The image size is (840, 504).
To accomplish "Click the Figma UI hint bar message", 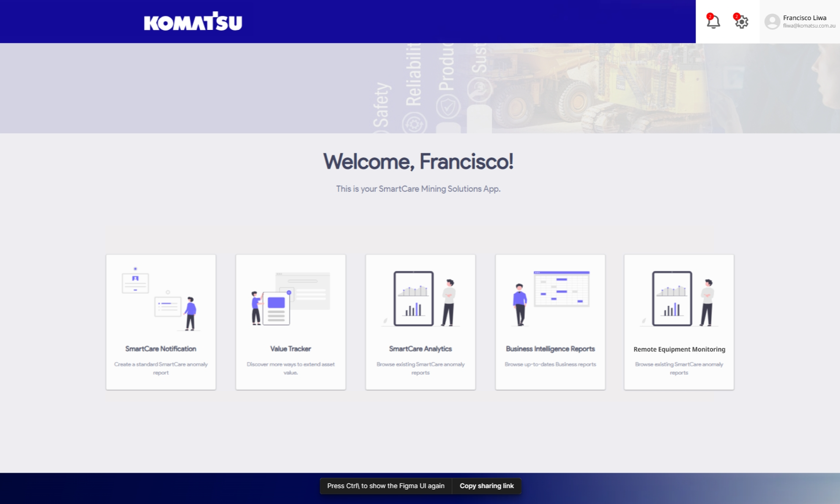I will click(386, 486).
